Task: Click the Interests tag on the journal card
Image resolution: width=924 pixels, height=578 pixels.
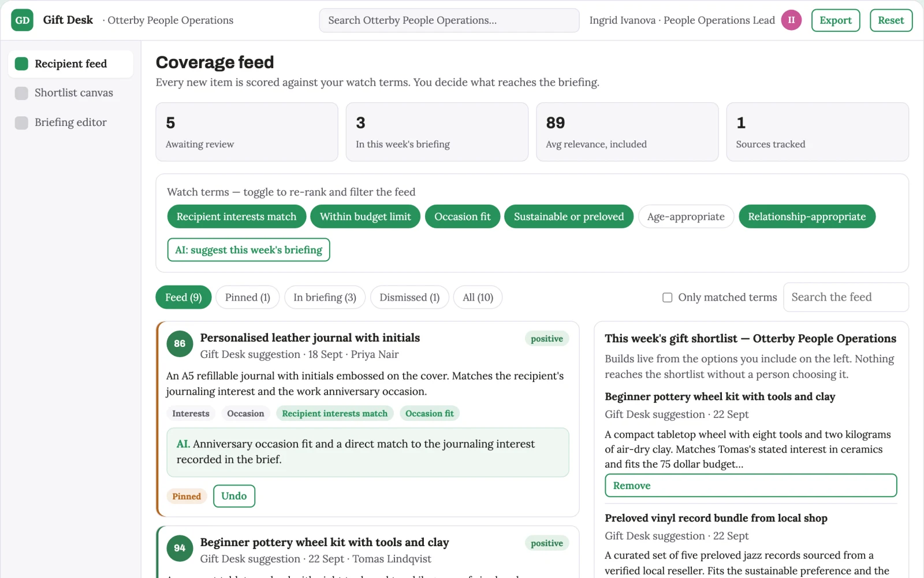Action: click(191, 413)
